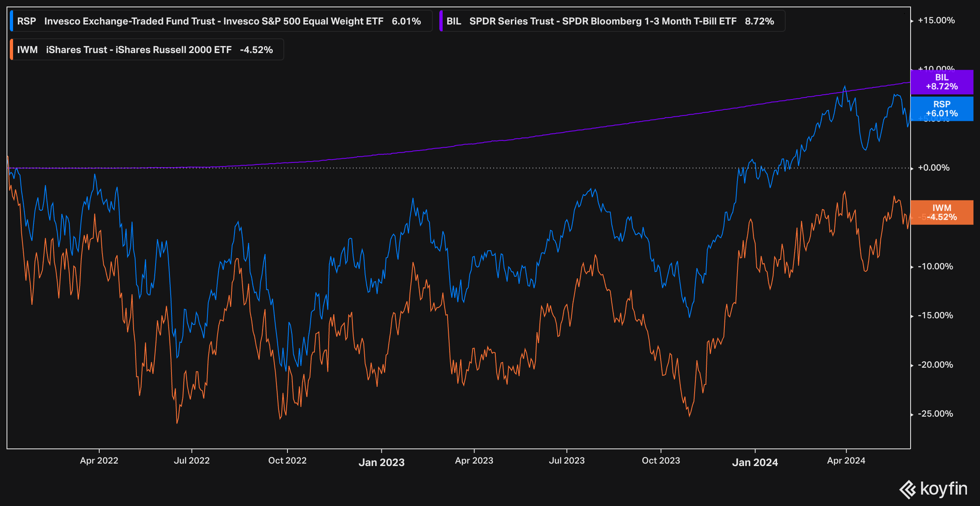
Task: Click the purple BIL +8.72% price tag
Action: click(x=942, y=82)
